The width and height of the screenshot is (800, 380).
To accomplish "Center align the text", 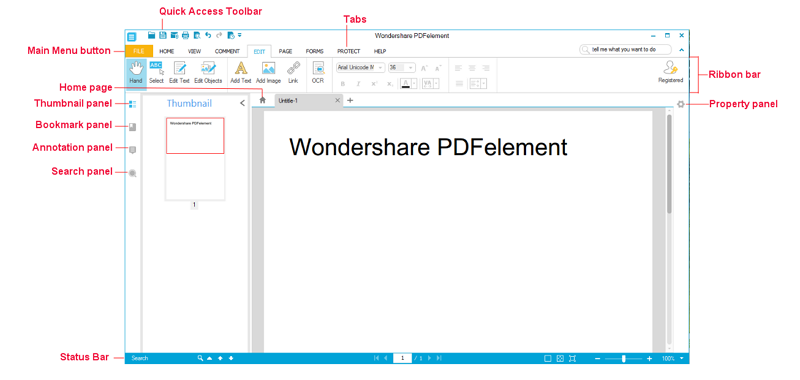I will tap(472, 68).
